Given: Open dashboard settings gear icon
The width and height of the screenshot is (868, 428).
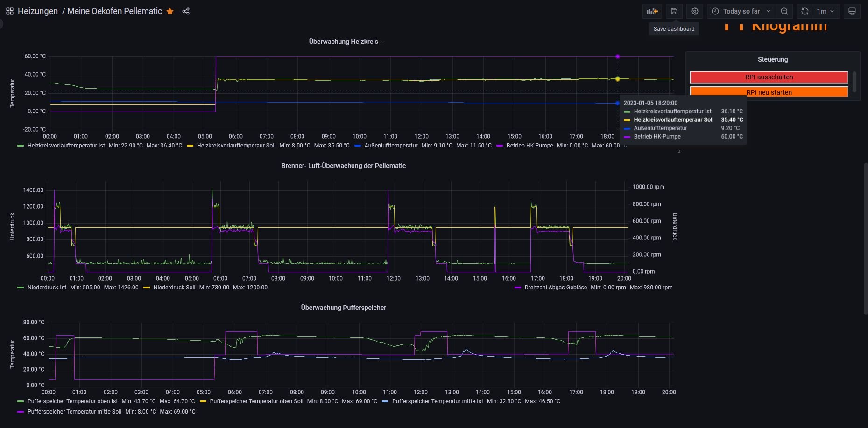Looking at the screenshot, I should click(x=695, y=11).
